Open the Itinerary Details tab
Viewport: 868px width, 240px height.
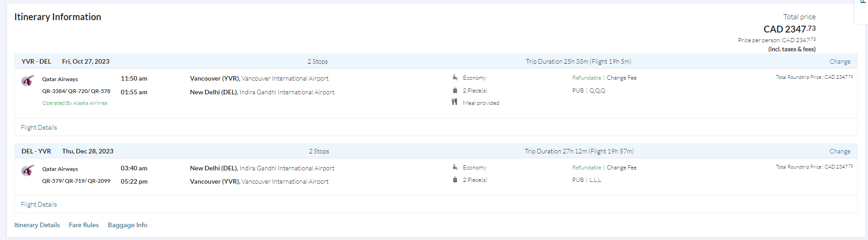[x=37, y=225]
